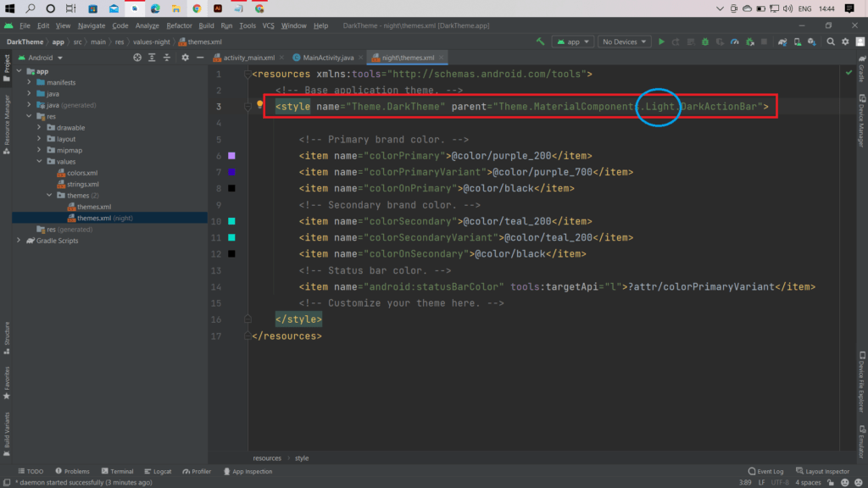Open the Event Log button
This screenshot has width=868, height=488.
pos(765,471)
